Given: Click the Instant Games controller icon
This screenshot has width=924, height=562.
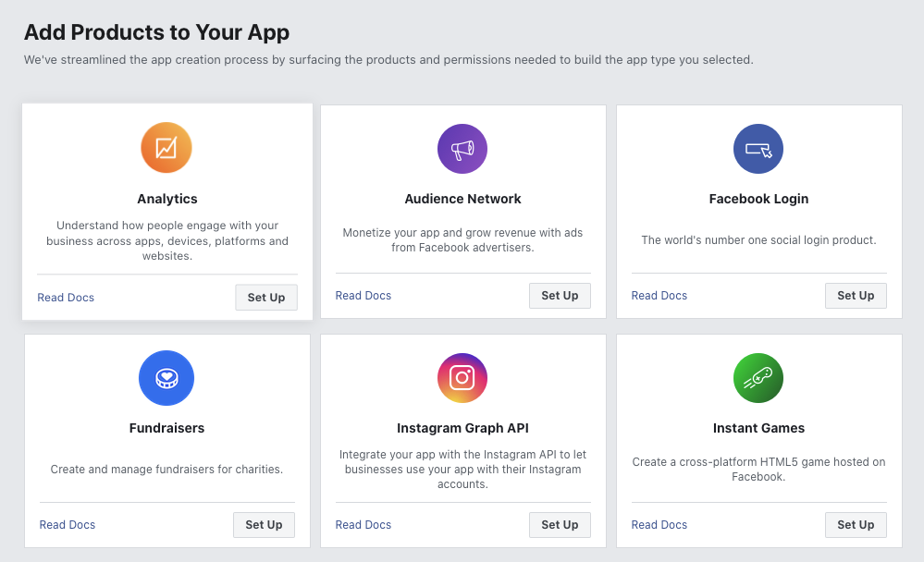Looking at the screenshot, I should (758, 378).
